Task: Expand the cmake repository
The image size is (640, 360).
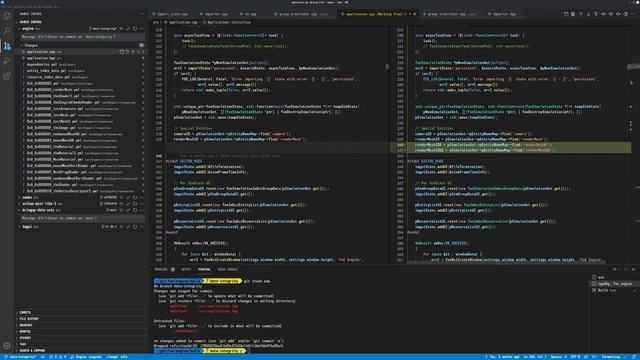Action: pos(20,197)
